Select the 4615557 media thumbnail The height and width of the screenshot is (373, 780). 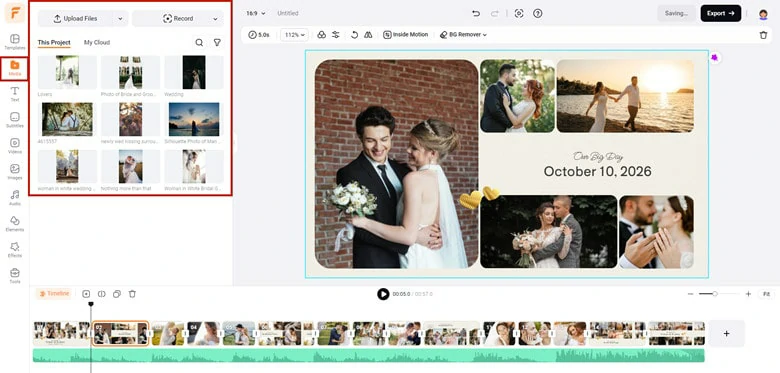point(67,119)
